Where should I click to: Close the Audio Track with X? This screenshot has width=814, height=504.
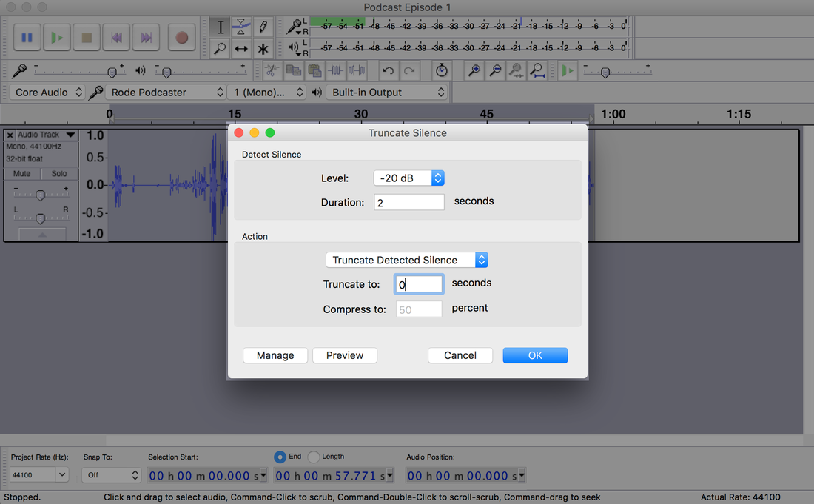[10, 135]
